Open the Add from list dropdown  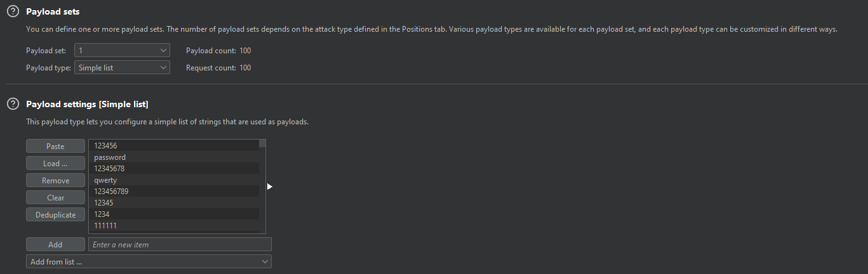point(149,261)
